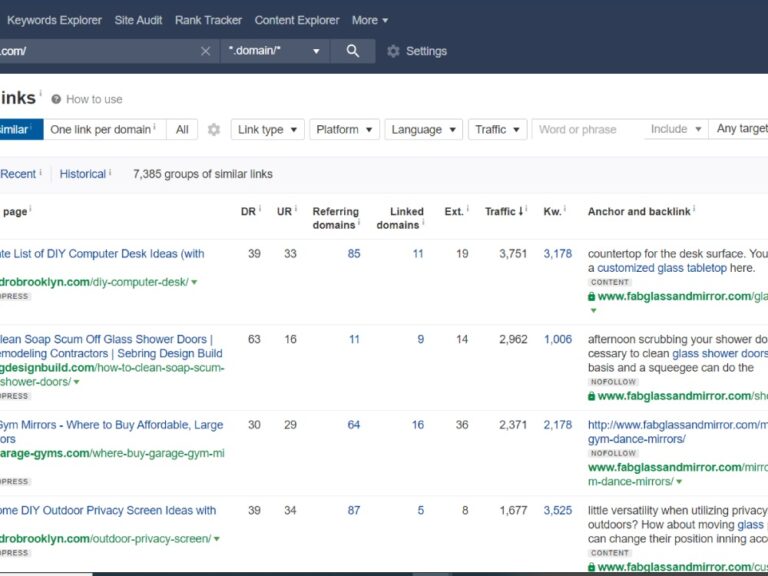Select the One link per domain tab
Image resolution: width=768 pixels, height=576 pixels.
pos(104,129)
